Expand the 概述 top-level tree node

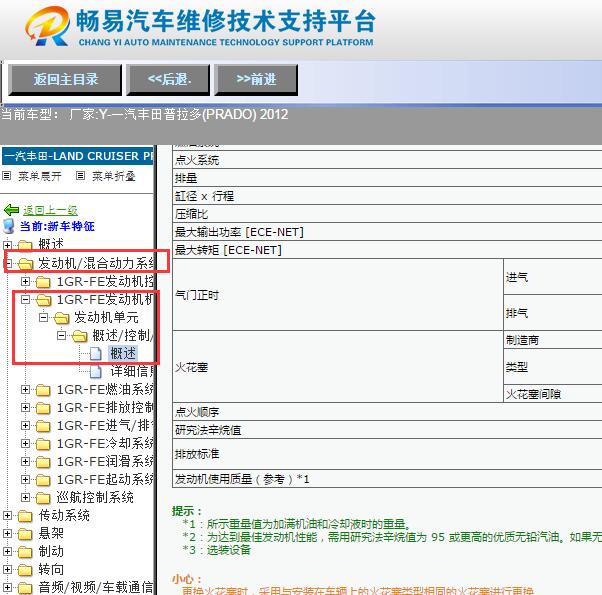coord(7,245)
